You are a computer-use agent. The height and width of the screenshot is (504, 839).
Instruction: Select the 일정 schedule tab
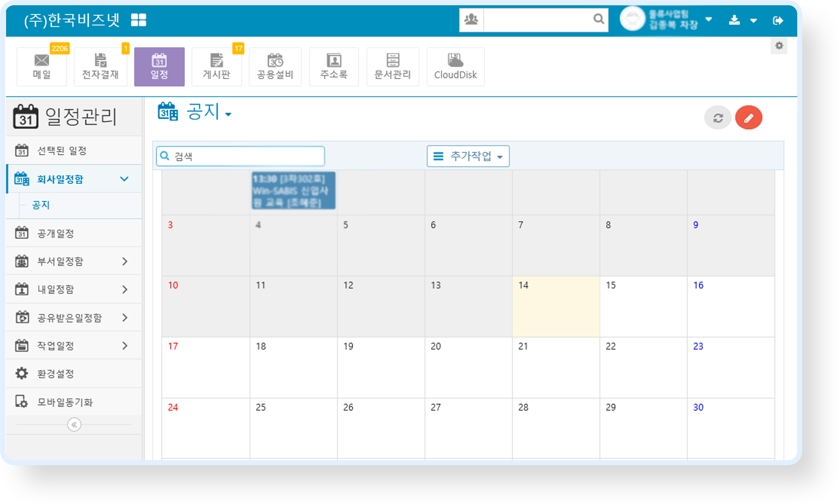point(159,67)
